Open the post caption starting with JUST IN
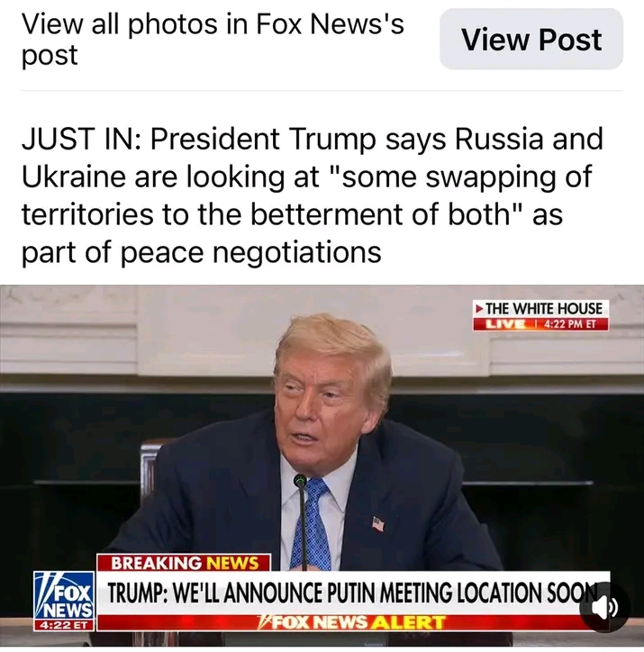This screenshot has width=644, height=652. 313,195
